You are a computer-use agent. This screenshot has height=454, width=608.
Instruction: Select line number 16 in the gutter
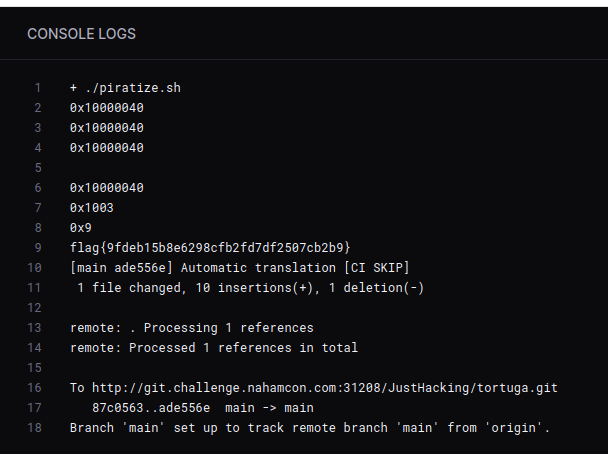(x=34, y=388)
